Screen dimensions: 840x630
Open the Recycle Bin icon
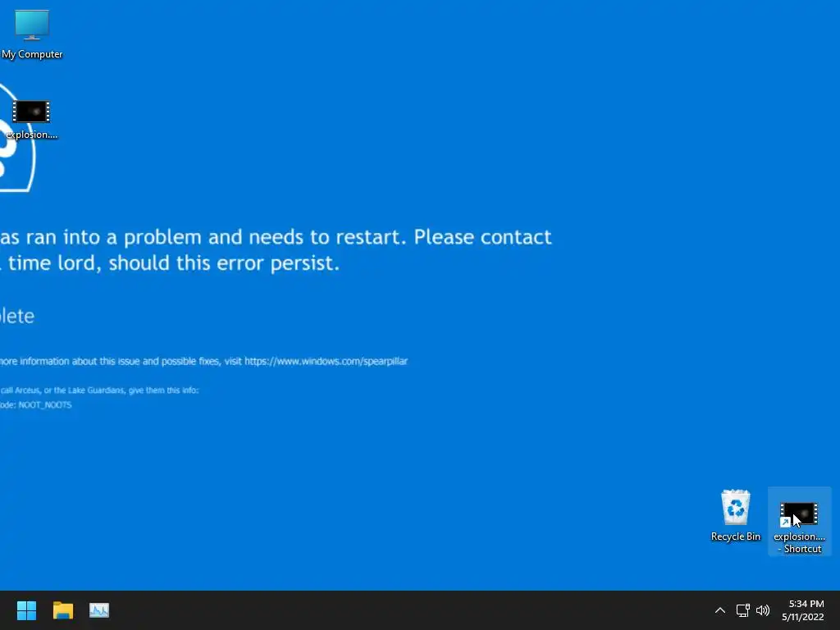coord(736,515)
